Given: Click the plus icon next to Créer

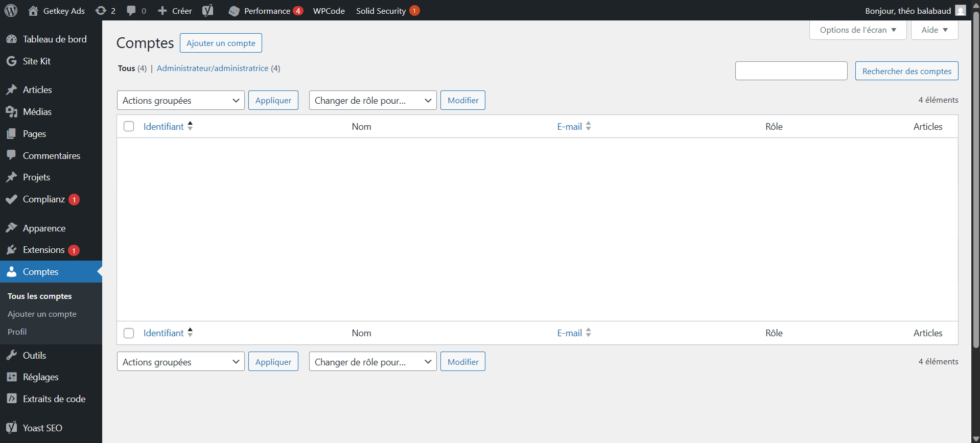Looking at the screenshot, I should [162, 11].
